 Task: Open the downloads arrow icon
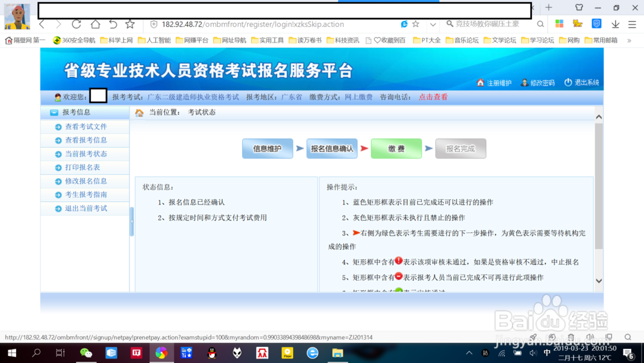pyautogui.click(x=615, y=25)
